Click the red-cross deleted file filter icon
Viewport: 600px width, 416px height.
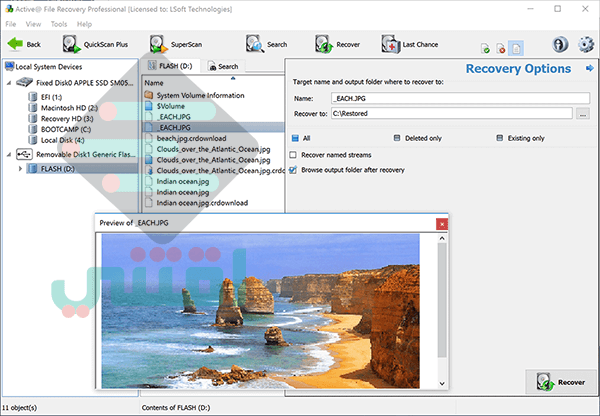tap(501, 49)
